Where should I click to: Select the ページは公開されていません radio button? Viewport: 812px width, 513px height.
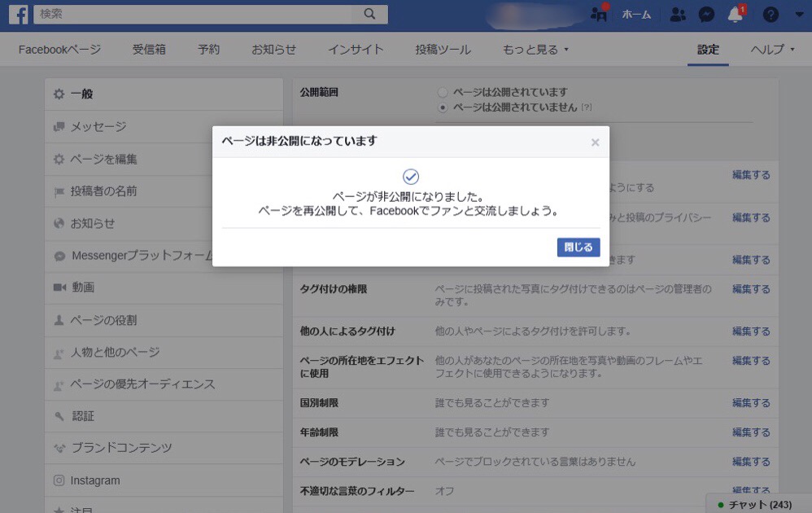pyautogui.click(x=442, y=107)
